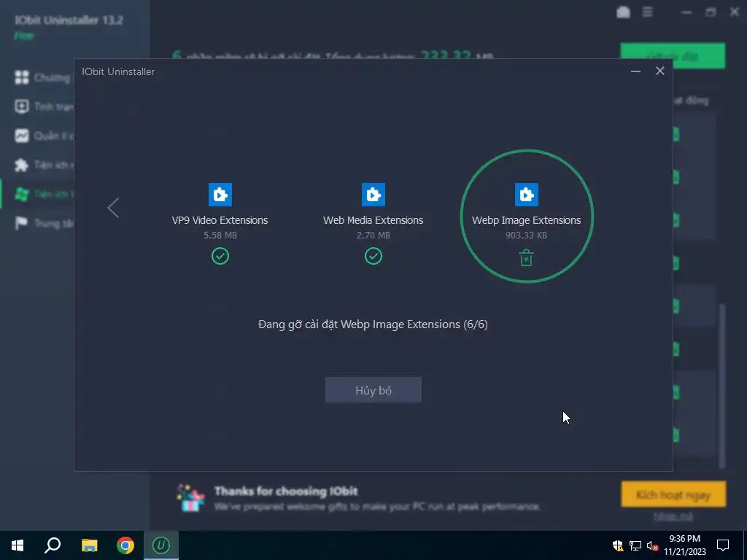Click the uninstalling Webp Image Extensions (6/6) status

pos(373,324)
